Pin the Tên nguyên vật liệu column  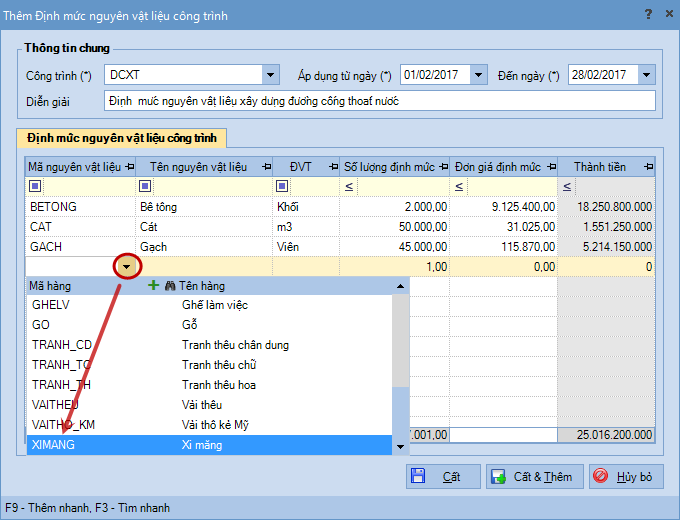click(x=265, y=167)
